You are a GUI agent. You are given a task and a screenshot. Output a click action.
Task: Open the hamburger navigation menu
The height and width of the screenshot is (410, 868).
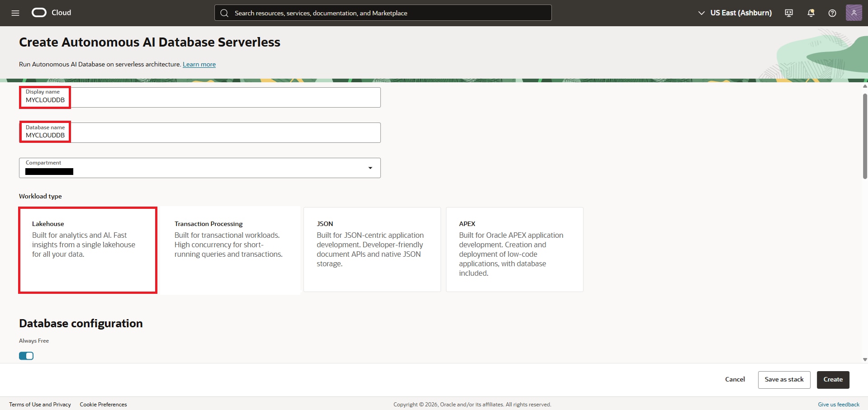15,13
